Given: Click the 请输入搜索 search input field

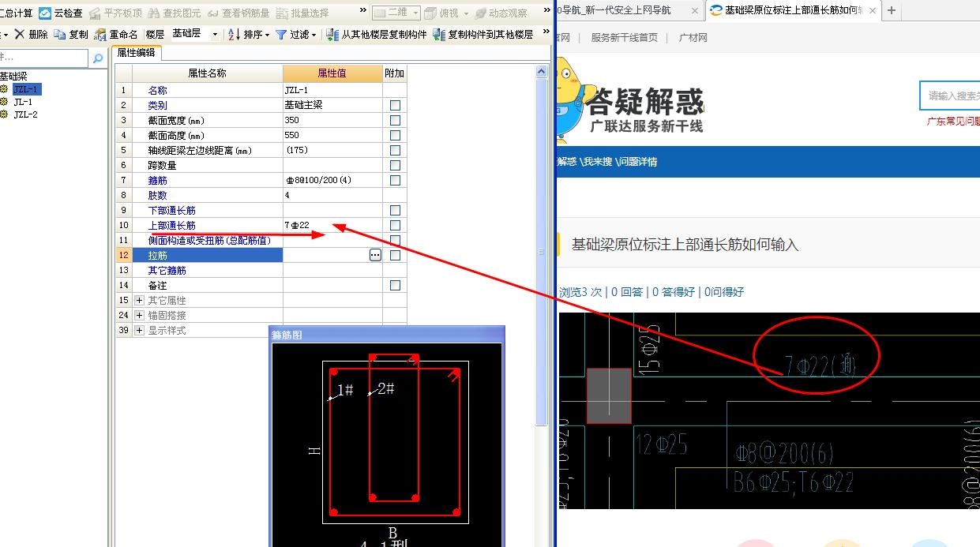Looking at the screenshot, I should click(950, 96).
